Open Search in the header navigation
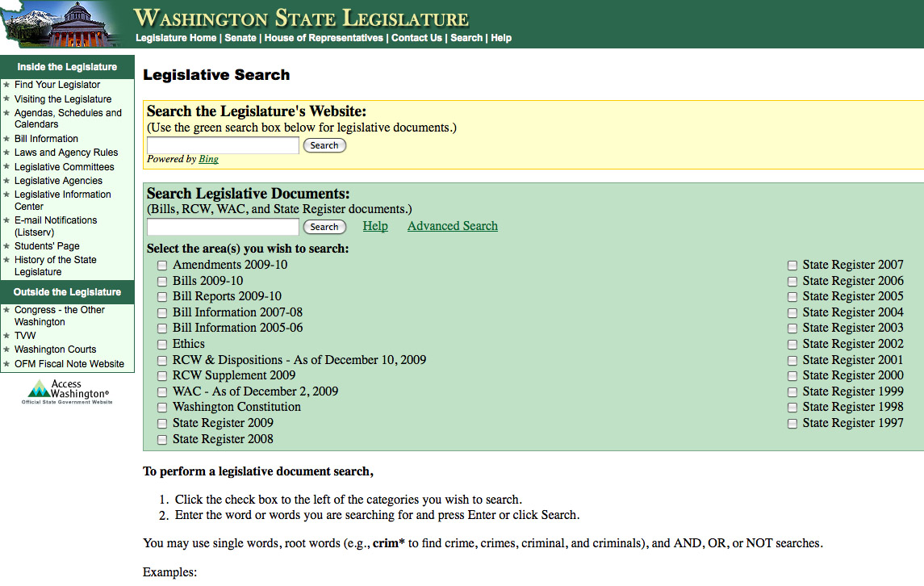Image resolution: width=924 pixels, height=586 pixels. [x=466, y=38]
